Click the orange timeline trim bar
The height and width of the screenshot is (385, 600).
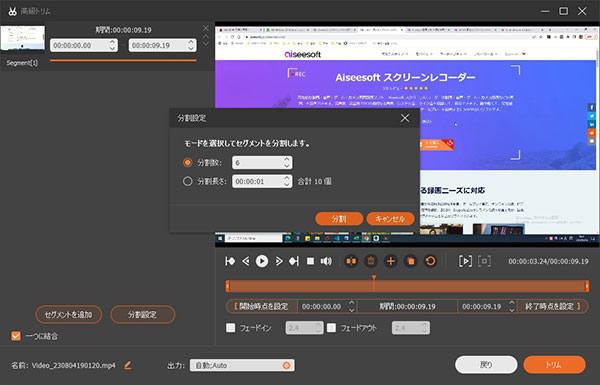407,286
